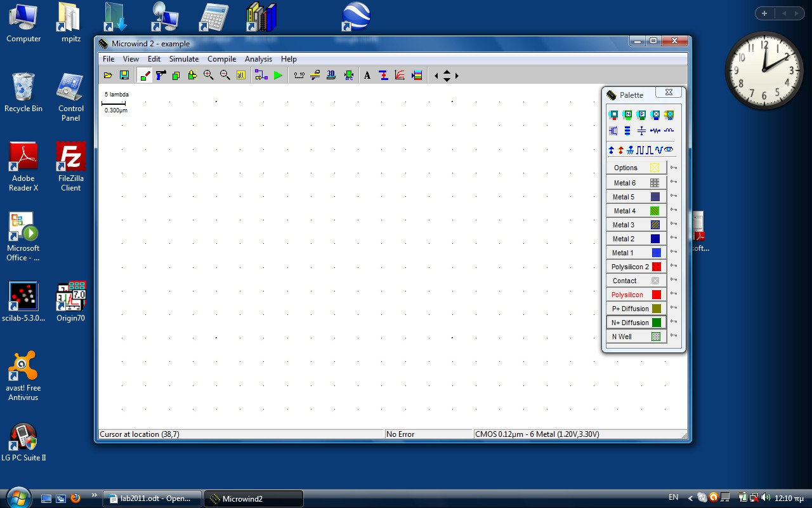Run simulation with green play arrow
Image resolution: width=812 pixels, height=508 pixels.
[x=278, y=76]
